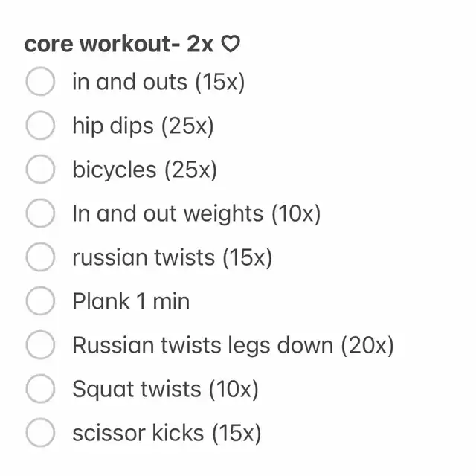Select the in and outs (15x) text

158,83
